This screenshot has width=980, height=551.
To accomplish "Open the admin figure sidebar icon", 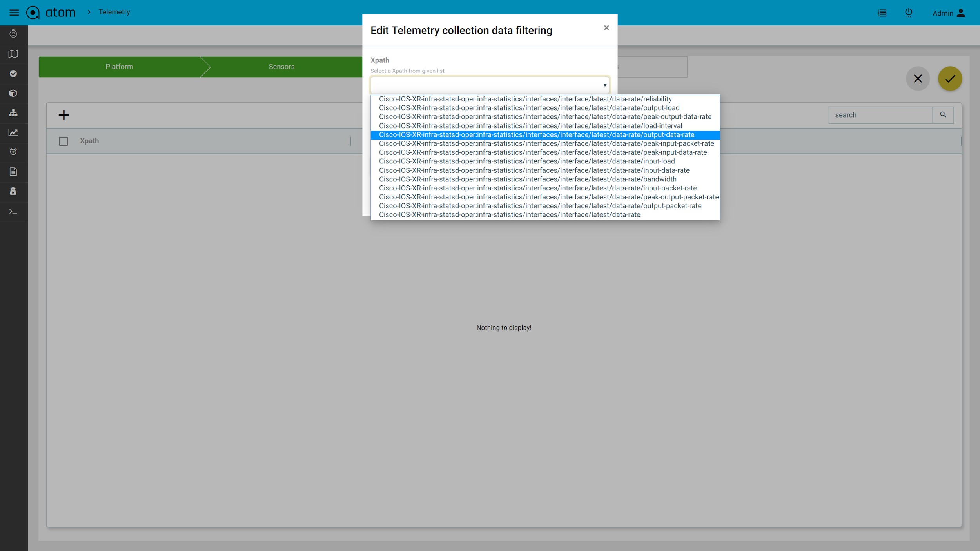I will point(13,191).
